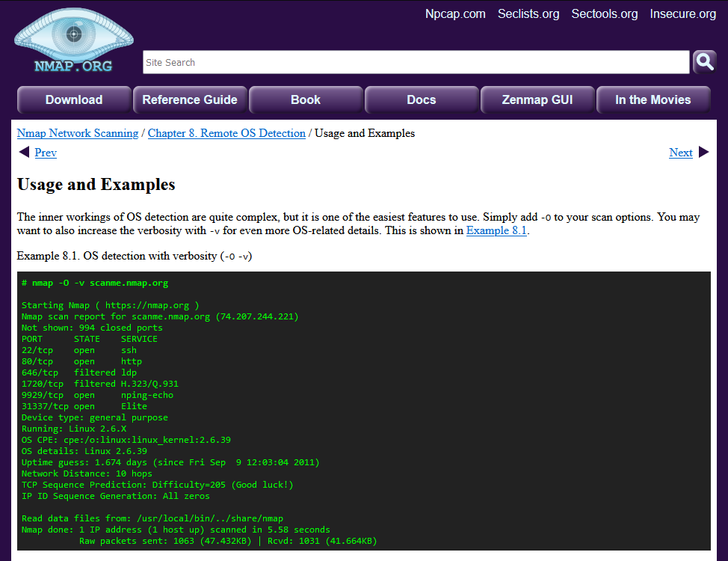Open Chapter 8. Remote OS Detection breadcrumb
Image resolution: width=728 pixels, height=561 pixels.
point(226,133)
